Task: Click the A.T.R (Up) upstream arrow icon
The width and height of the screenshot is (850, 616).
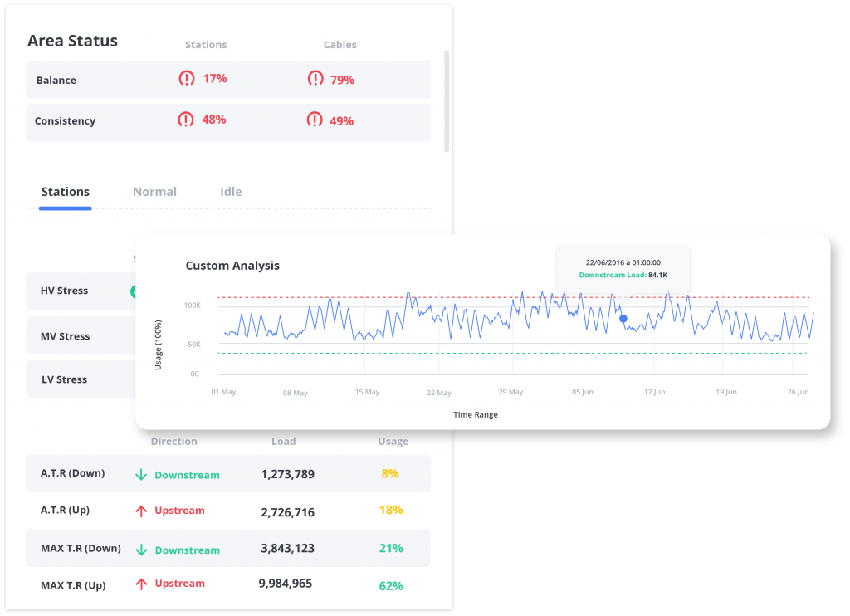Action: coord(141,511)
